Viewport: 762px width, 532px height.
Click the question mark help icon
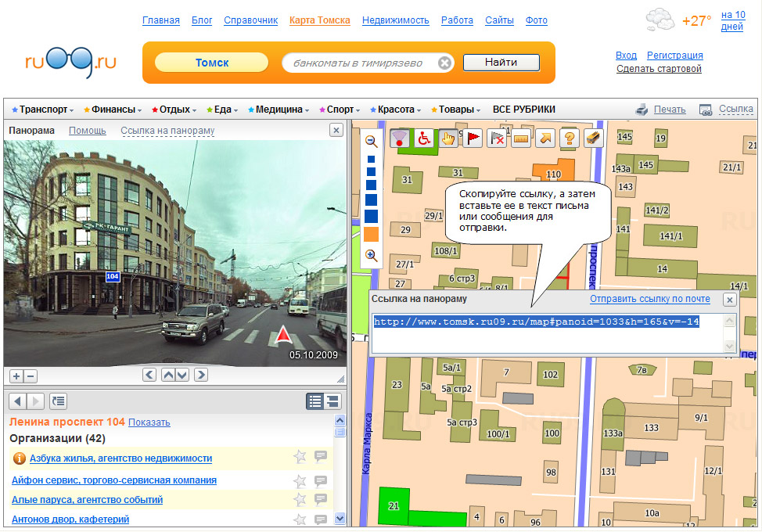coord(570,138)
